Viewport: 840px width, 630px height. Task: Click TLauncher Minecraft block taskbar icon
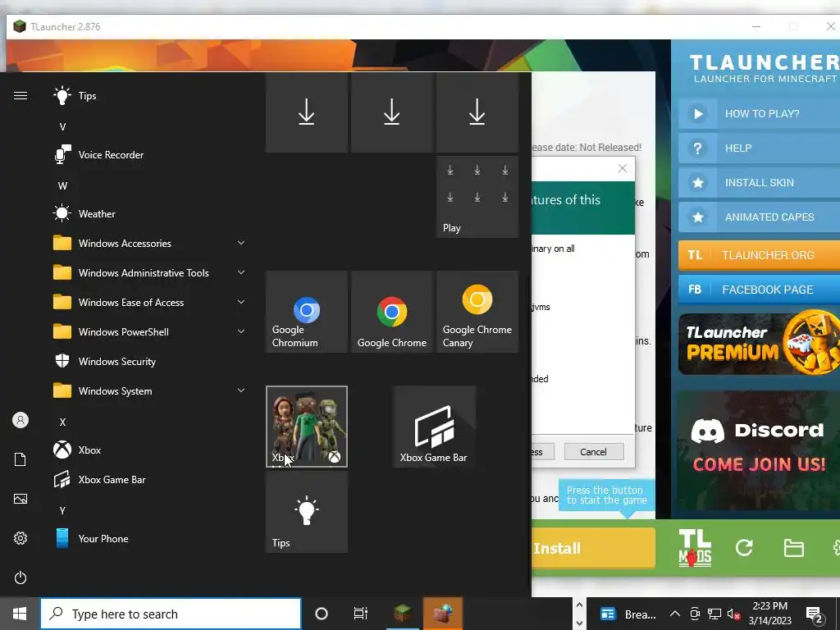point(402,614)
